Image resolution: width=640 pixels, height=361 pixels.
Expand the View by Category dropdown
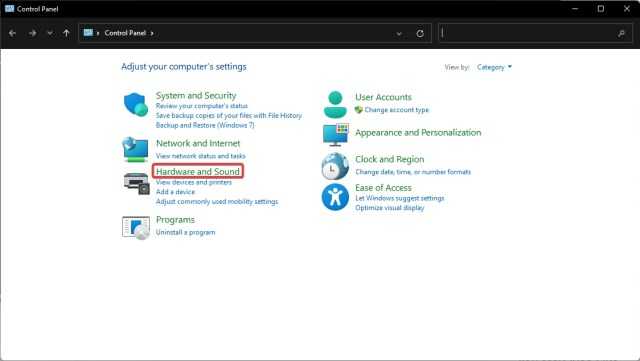click(x=494, y=67)
